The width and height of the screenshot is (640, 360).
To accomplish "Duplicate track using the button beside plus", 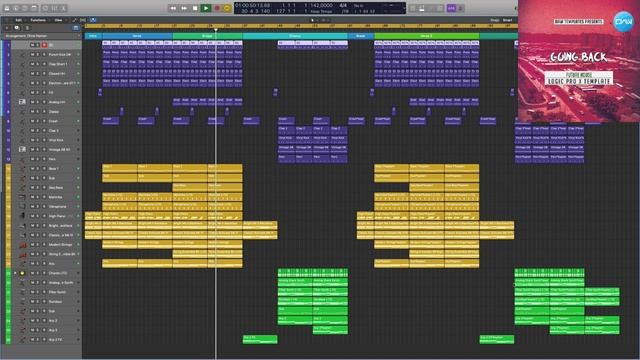I will tap(17, 28).
